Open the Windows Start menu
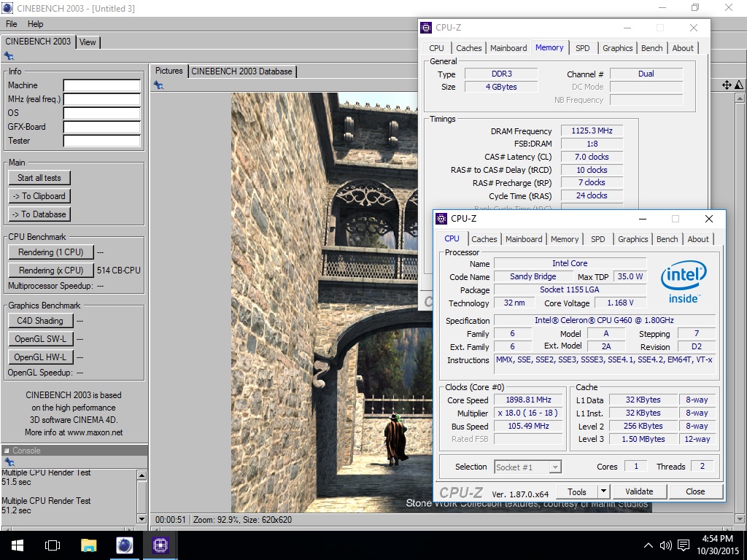747x560 pixels. click(x=18, y=545)
